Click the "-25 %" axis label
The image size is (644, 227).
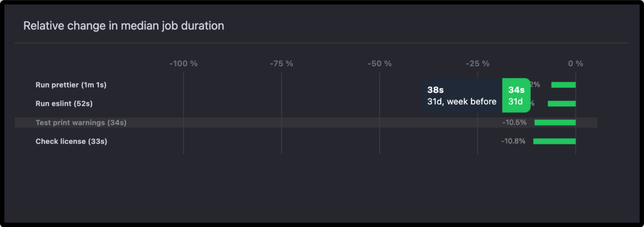(x=477, y=64)
